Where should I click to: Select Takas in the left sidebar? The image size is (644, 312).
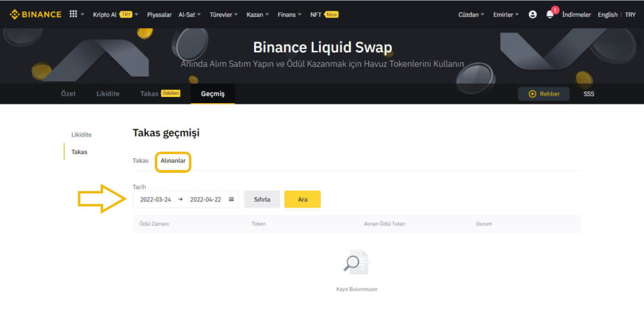[x=79, y=152]
